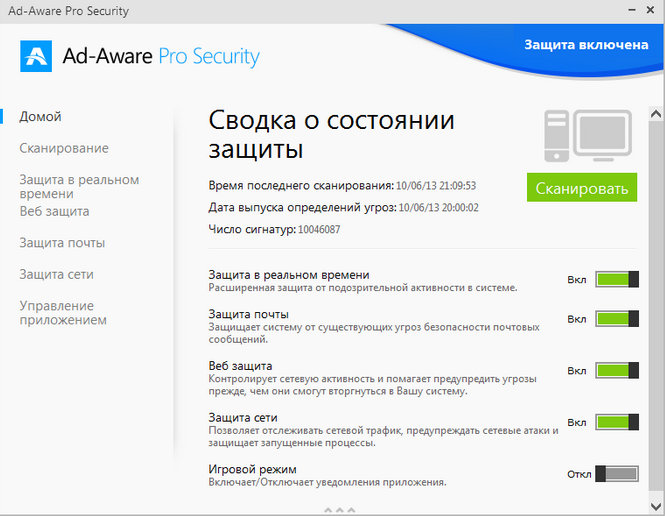Click the computer and monitor icon
The image size is (665, 516).
pos(588,136)
